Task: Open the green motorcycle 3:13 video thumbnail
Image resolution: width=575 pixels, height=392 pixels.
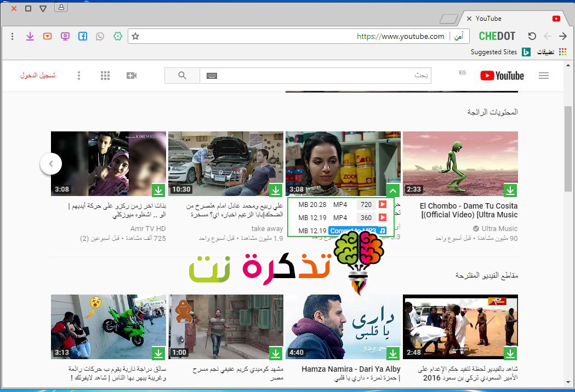Action: pos(109,327)
